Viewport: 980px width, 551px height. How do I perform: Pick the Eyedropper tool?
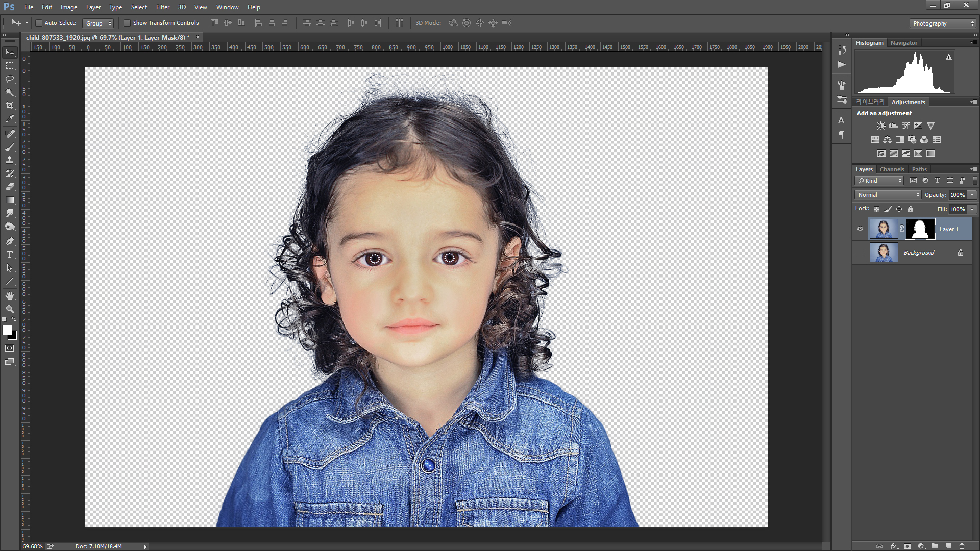tap(10, 119)
